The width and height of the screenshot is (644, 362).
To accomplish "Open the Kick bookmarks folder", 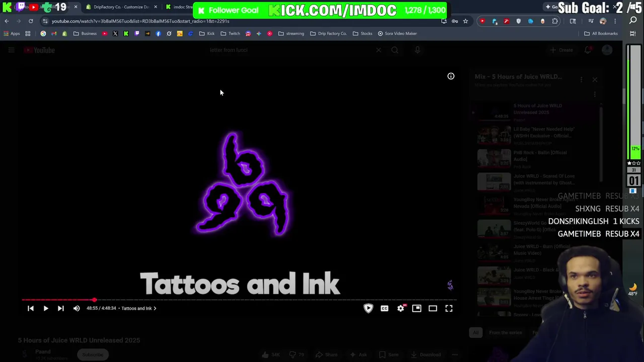I will click(207, 34).
